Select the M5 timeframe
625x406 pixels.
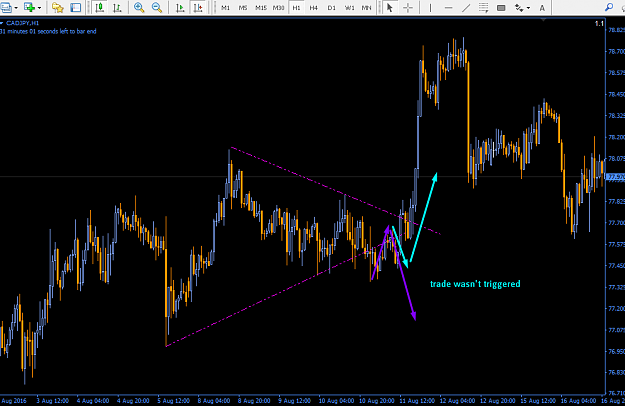click(243, 8)
